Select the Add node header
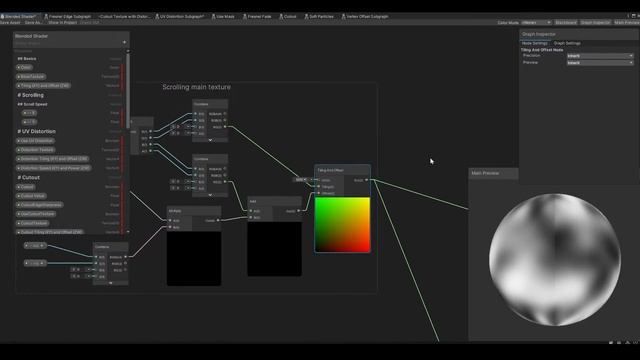This screenshot has height=360, width=640. coord(274,201)
